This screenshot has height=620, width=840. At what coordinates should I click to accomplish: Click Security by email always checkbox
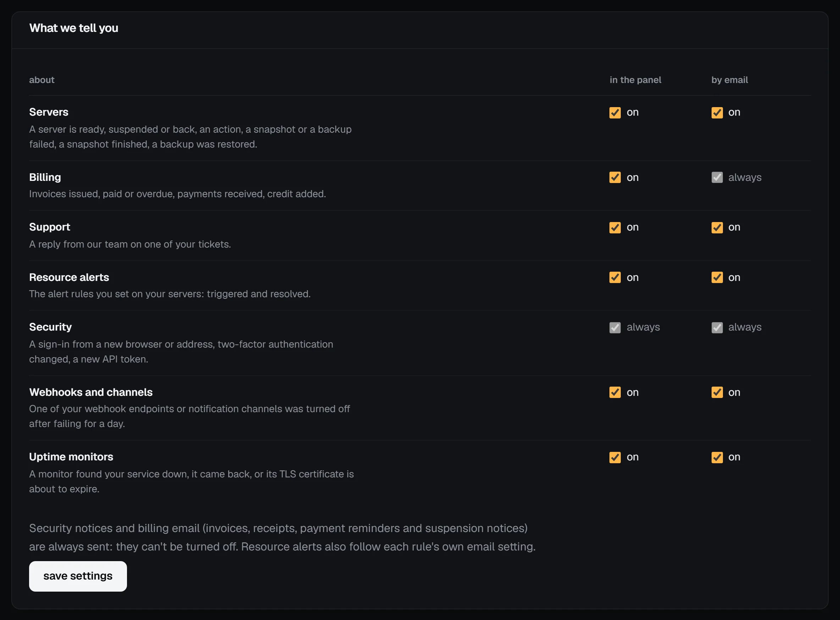click(x=717, y=328)
